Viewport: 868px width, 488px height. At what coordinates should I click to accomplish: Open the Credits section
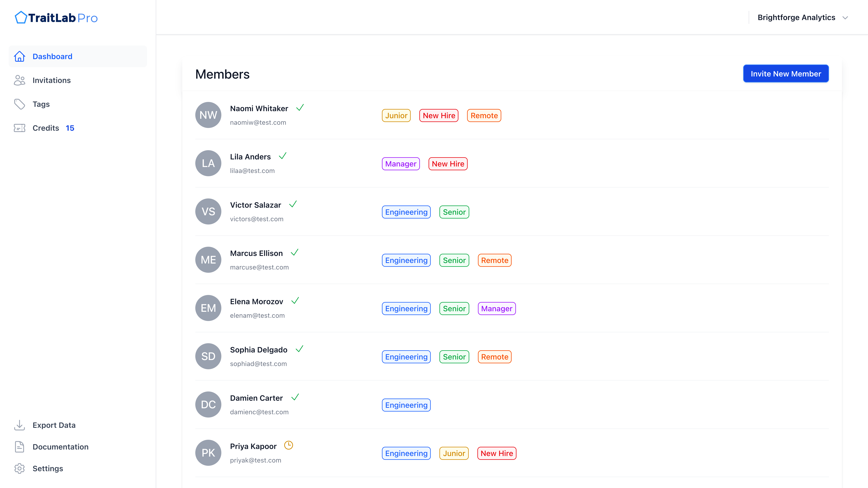(x=78, y=128)
